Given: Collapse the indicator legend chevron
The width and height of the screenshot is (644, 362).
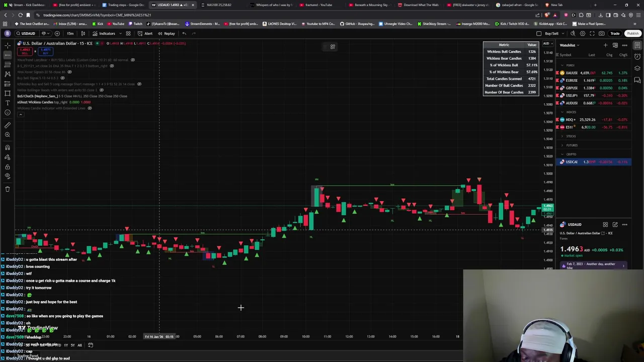Looking at the screenshot, I should [x=21, y=115].
